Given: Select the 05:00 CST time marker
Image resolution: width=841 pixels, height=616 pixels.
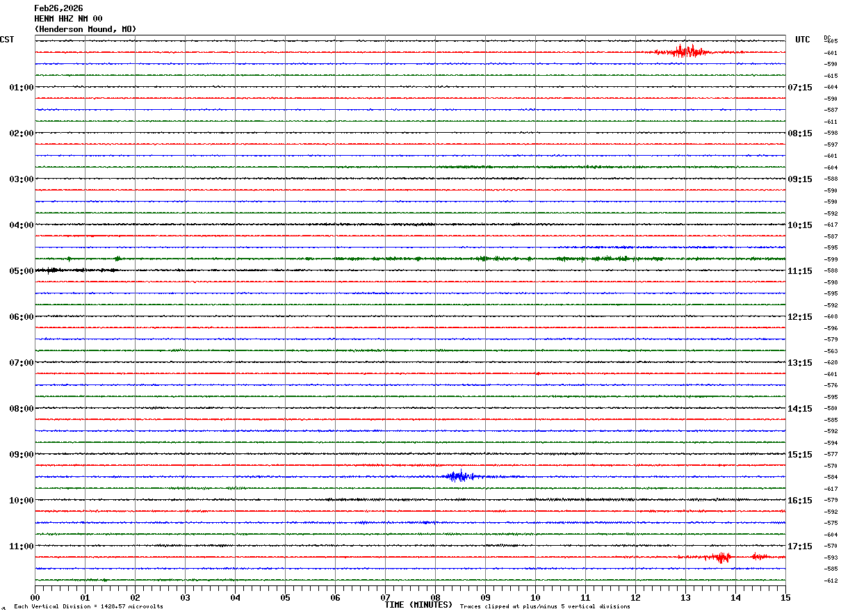Looking at the screenshot, I should (x=21, y=270).
